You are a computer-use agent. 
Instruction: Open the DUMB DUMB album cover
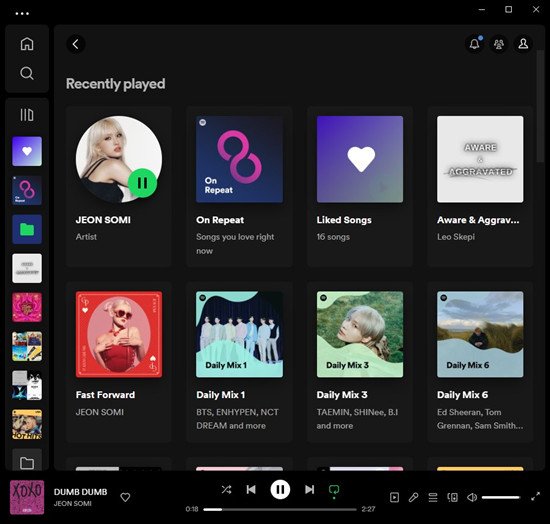click(27, 497)
